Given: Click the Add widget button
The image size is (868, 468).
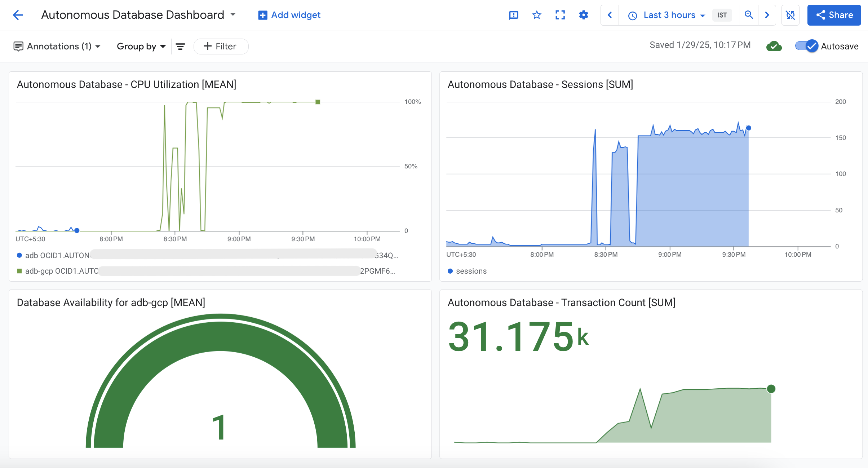Looking at the screenshot, I should click(x=289, y=15).
